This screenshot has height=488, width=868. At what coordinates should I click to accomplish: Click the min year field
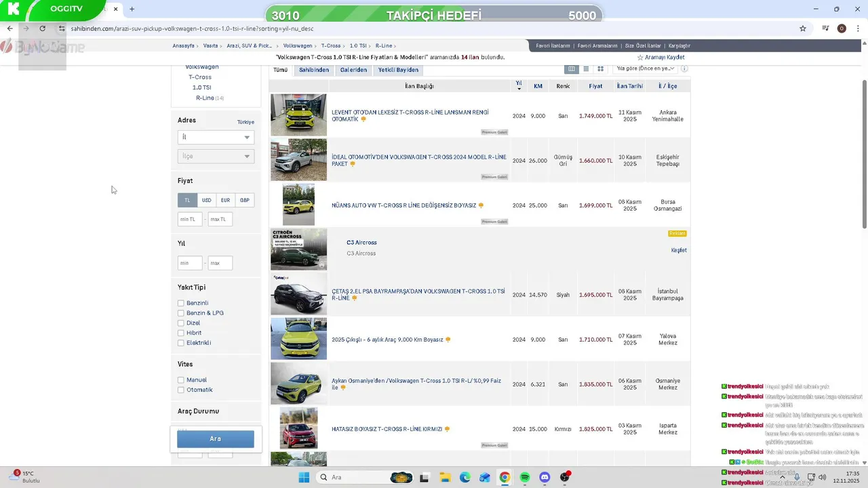tap(190, 262)
